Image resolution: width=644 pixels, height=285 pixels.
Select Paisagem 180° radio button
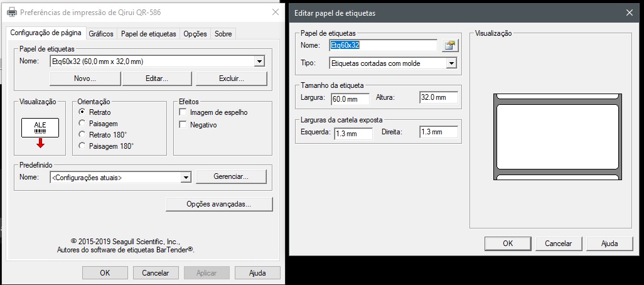coord(82,146)
